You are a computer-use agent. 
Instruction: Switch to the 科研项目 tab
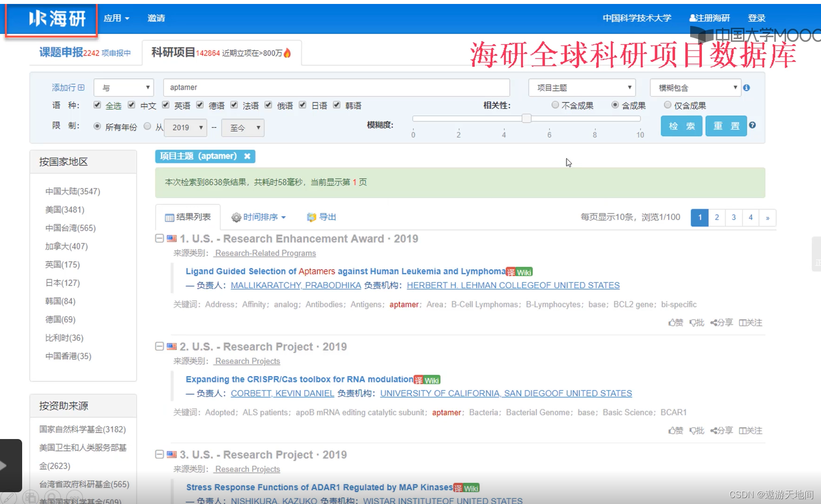221,53
